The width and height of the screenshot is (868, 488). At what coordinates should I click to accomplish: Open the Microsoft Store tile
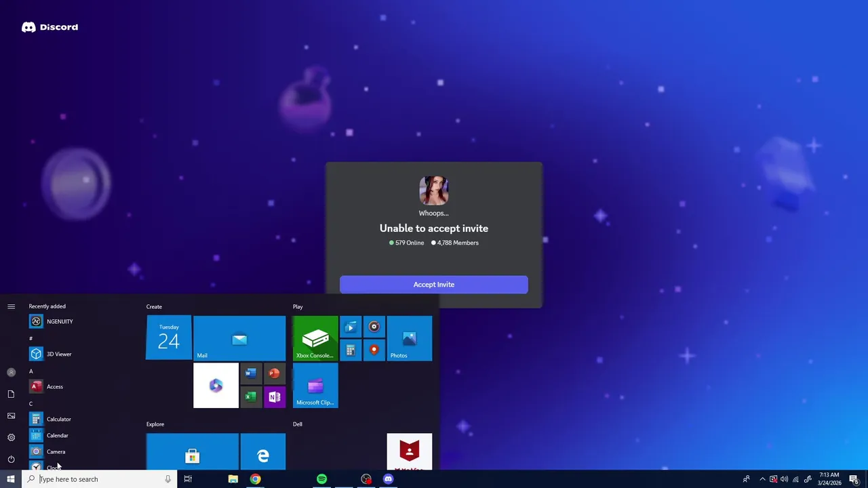[x=193, y=451]
